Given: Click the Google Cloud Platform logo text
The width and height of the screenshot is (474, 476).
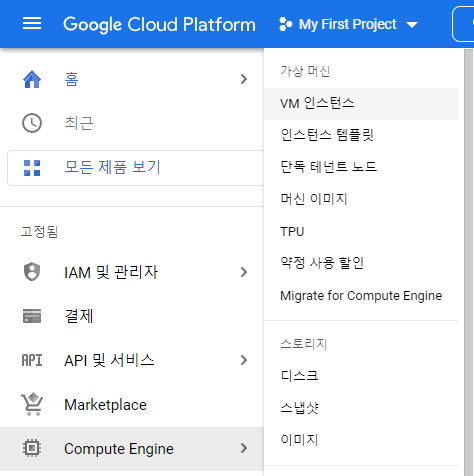Looking at the screenshot, I should click(159, 24).
